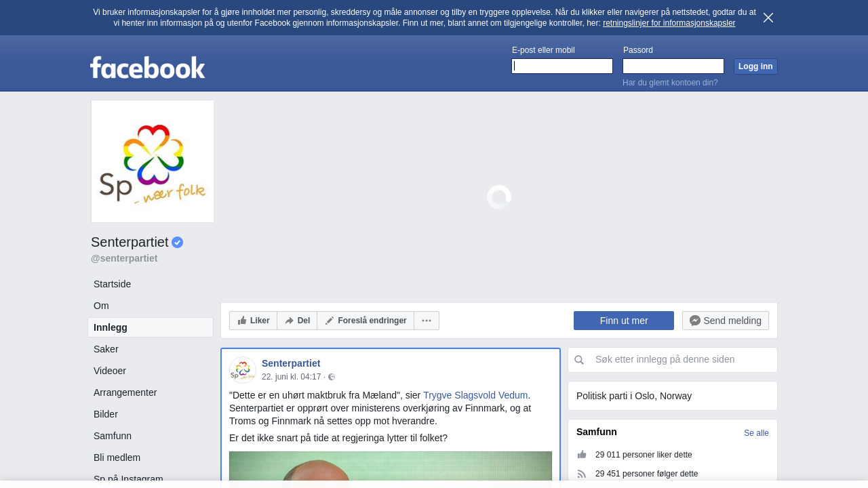Select the Innlegg tab
868x488 pixels.
tap(151, 327)
